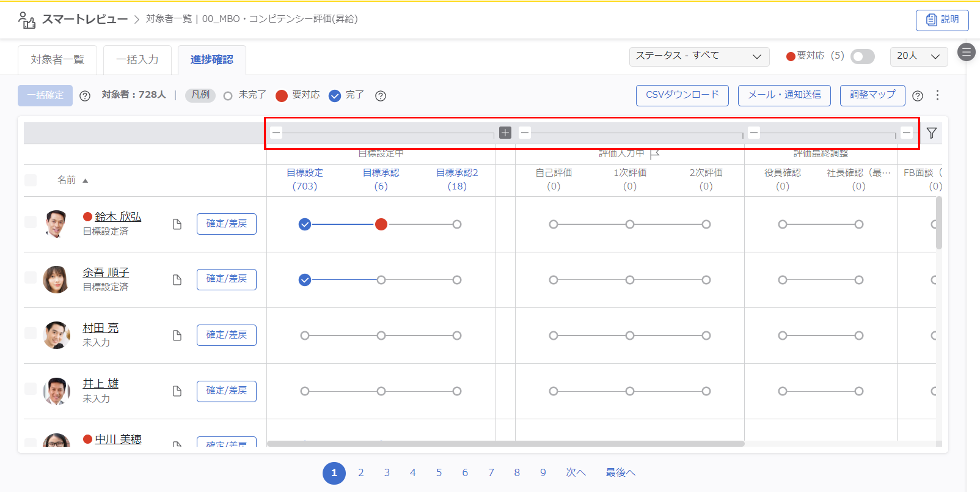980x492 pixels.
Task: Click help icon next to 一括確定
Action: [x=85, y=96]
